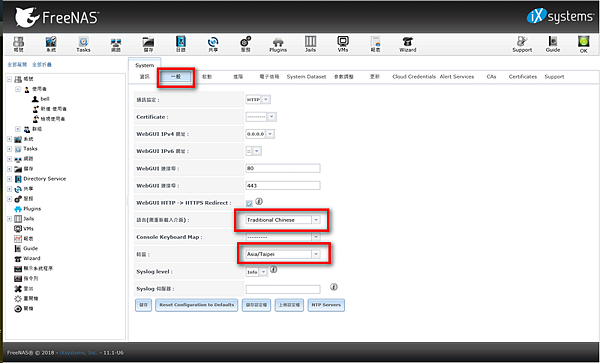Open Guide in sidebar tree
Viewport: 600px width, 363px height.
[26, 249]
